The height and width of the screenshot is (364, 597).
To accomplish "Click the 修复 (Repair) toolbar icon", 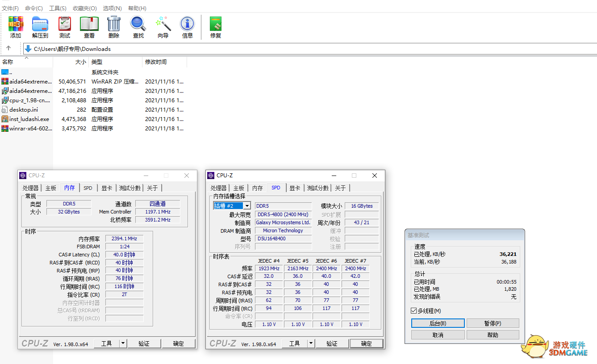I will click(216, 24).
